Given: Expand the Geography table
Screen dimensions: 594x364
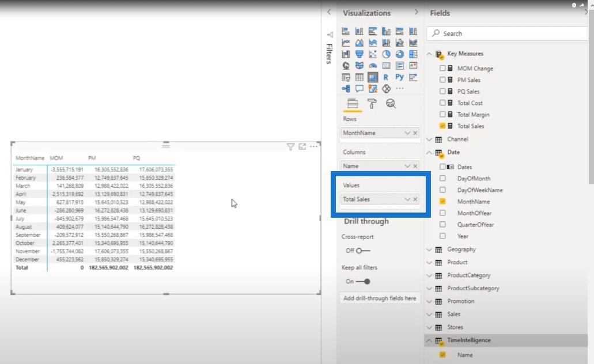Looking at the screenshot, I should coord(429,249).
